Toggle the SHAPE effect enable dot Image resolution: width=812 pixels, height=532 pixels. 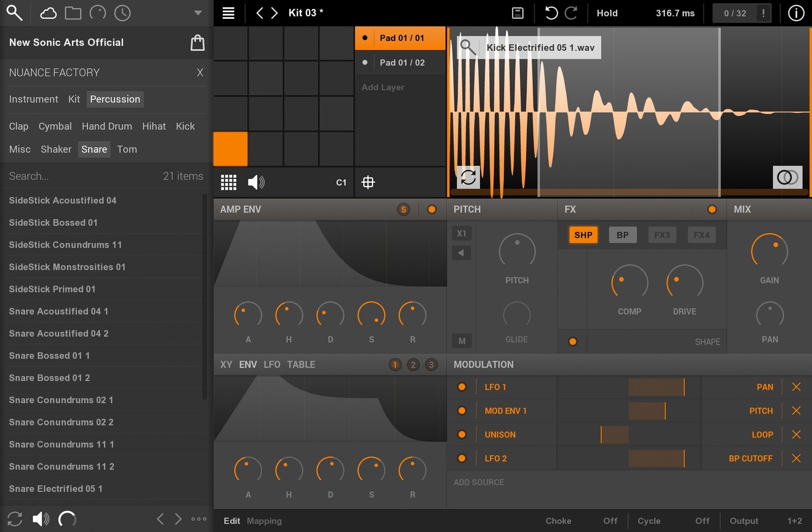(572, 342)
